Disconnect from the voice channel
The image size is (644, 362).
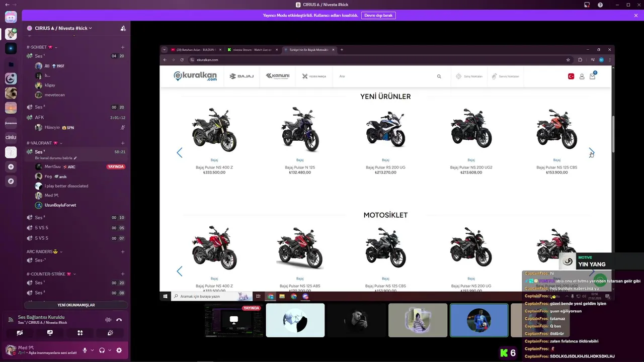point(119,320)
